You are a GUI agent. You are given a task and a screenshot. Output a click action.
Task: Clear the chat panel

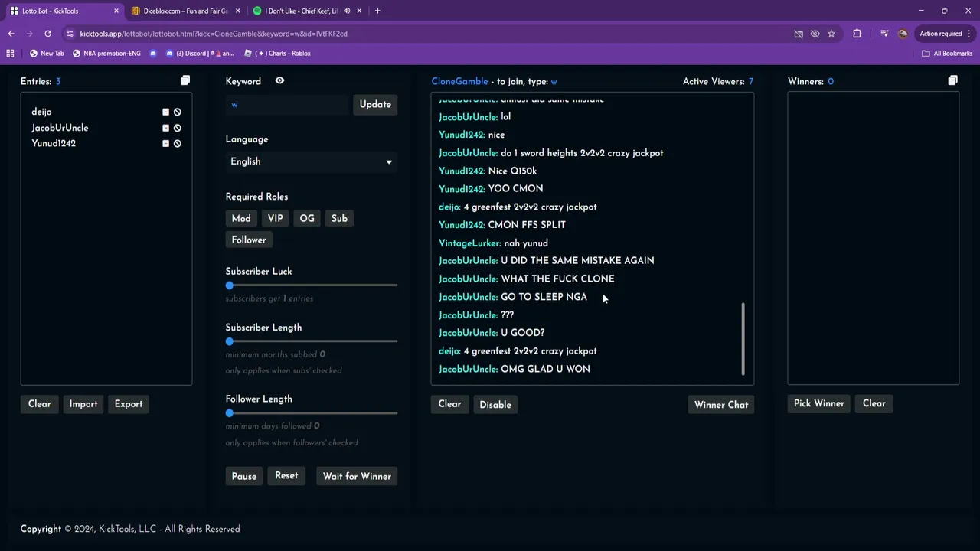click(x=449, y=404)
